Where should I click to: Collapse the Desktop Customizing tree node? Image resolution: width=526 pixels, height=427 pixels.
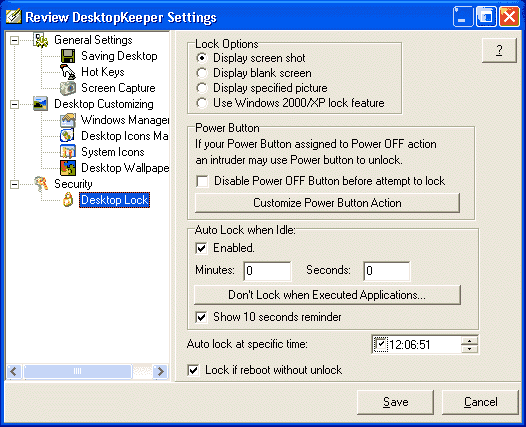[14, 104]
